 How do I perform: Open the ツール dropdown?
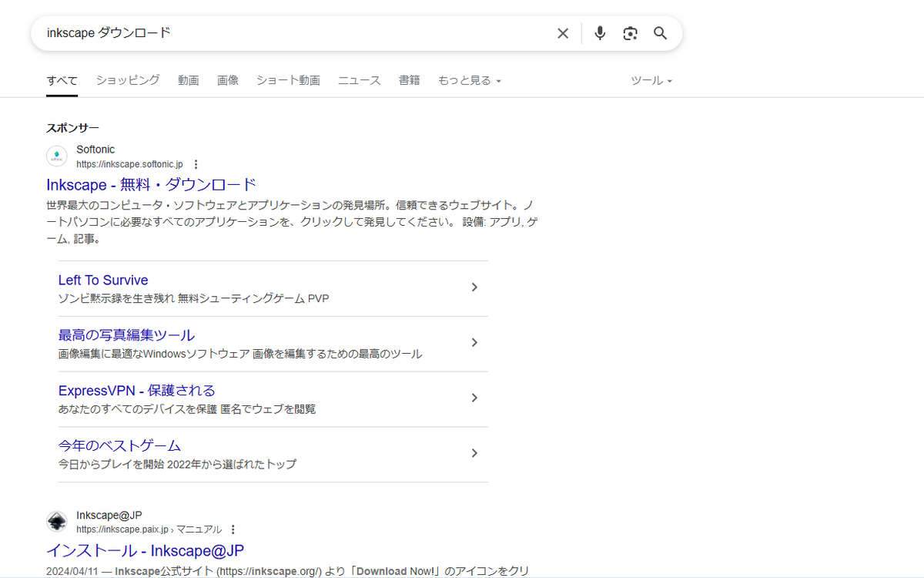pos(651,80)
